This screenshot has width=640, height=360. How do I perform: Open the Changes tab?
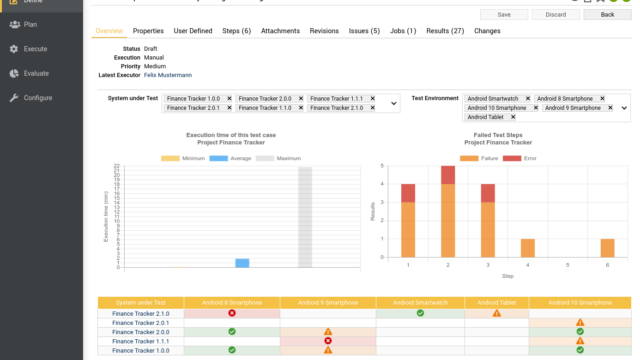pyautogui.click(x=487, y=31)
